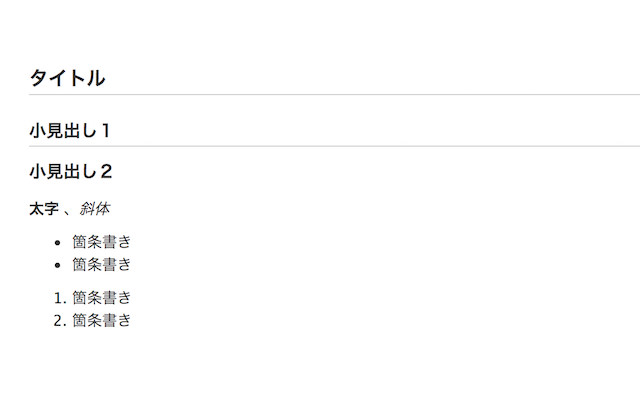Select the second bulleted 箇条書き item
The width and height of the screenshot is (640, 400).
point(102,264)
